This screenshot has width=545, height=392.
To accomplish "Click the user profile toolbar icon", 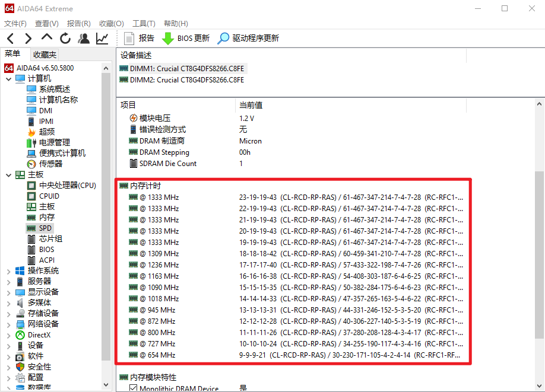I will coord(83,37).
